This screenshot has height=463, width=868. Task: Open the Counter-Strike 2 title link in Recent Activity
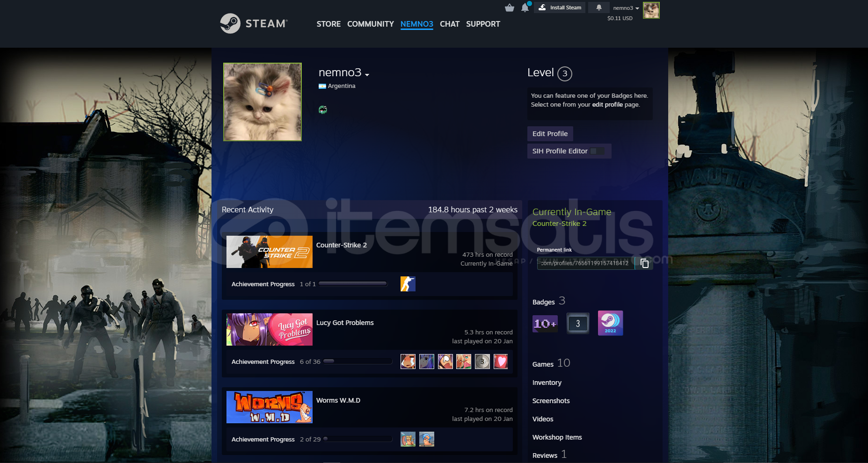point(342,245)
